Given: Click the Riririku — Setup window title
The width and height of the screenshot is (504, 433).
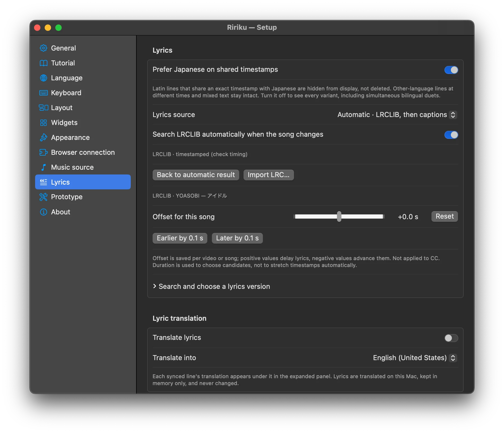Looking at the screenshot, I should (x=252, y=27).
